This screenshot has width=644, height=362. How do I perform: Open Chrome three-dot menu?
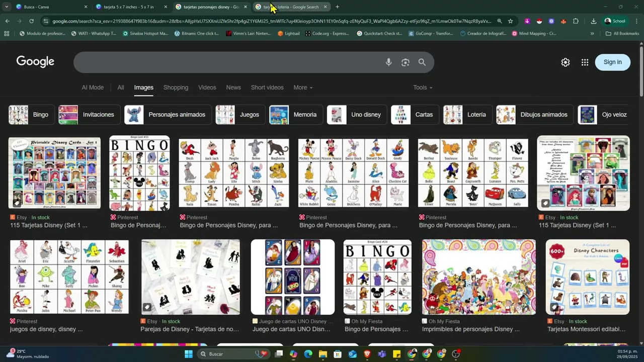click(x=636, y=21)
